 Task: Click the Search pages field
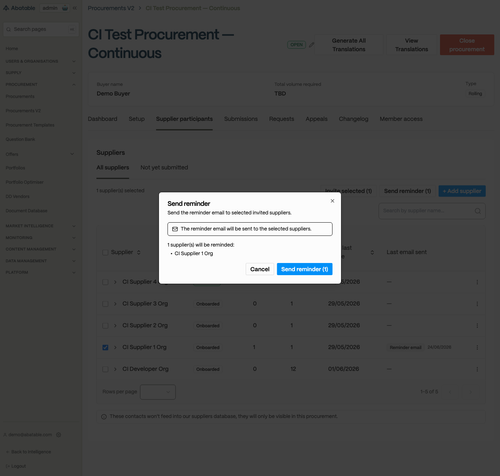(41, 29)
